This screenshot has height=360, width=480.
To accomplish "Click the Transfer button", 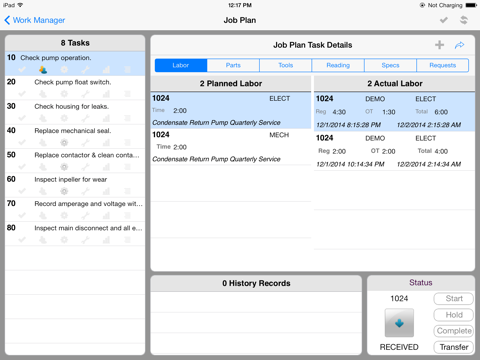I will (454, 347).
